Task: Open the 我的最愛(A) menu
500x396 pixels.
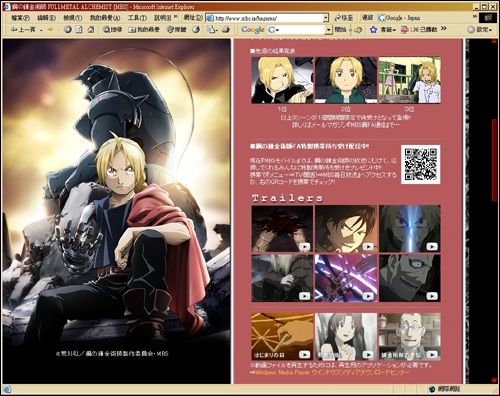Action: pos(105,18)
